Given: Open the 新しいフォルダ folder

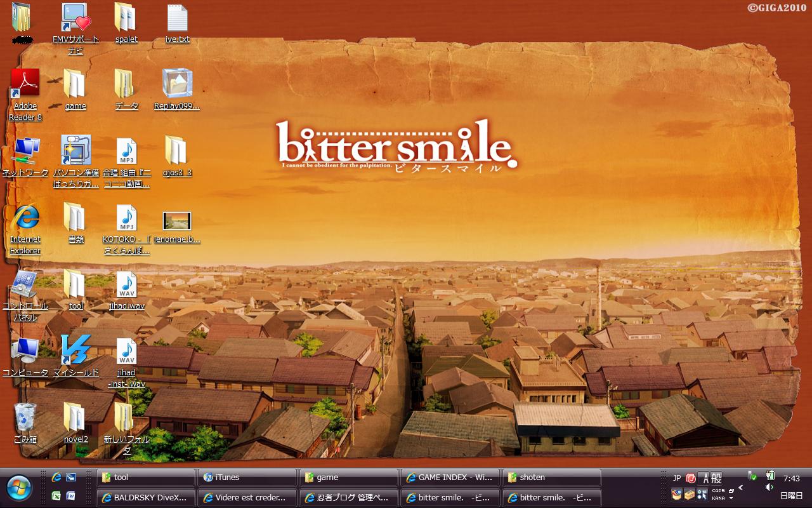Looking at the screenshot, I should pos(126,429).
